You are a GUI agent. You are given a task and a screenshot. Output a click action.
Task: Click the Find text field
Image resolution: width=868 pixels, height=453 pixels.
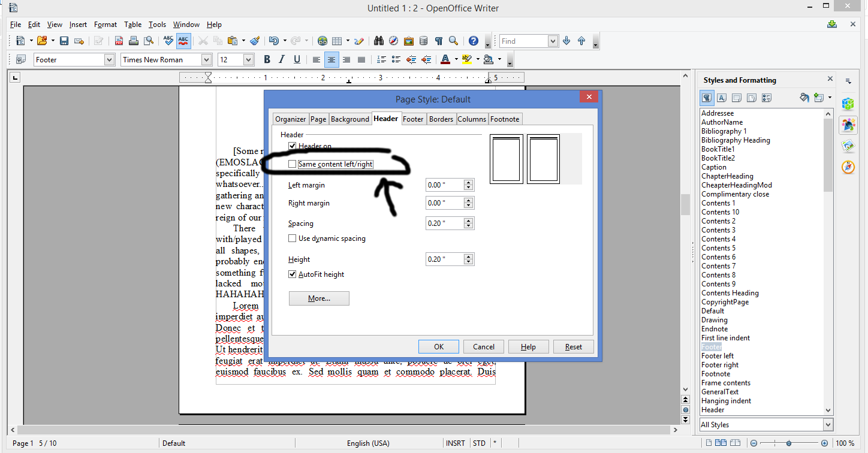pyautogui.click(x=523, y=41)
